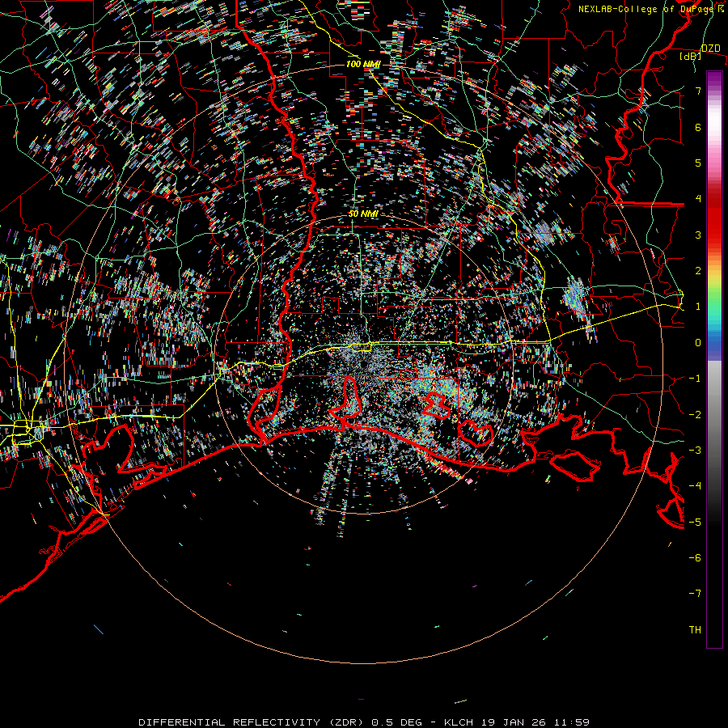
Task: Click the "5" value on color scale
Action: [x=698, y=163]
